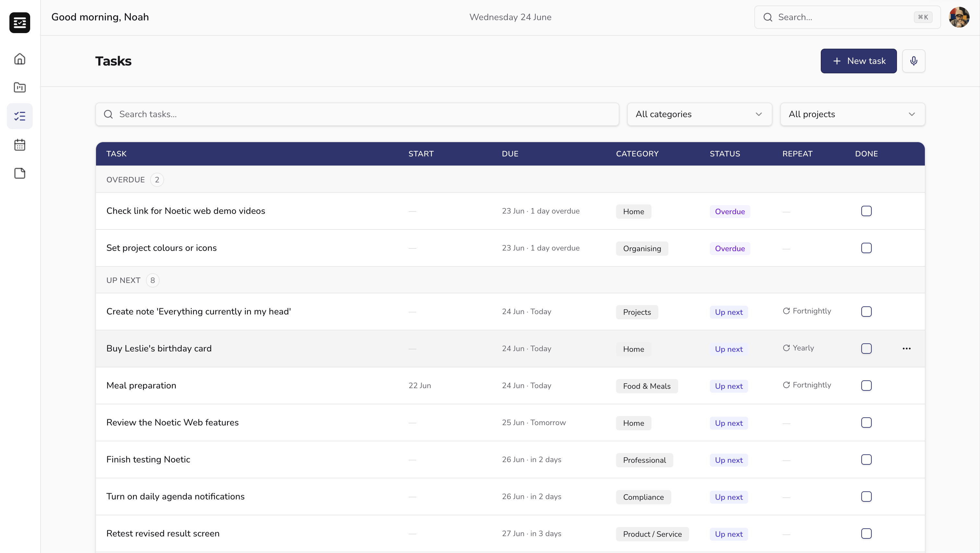
Task: Open the All projects dropdown
Action: tap(852, 114)
